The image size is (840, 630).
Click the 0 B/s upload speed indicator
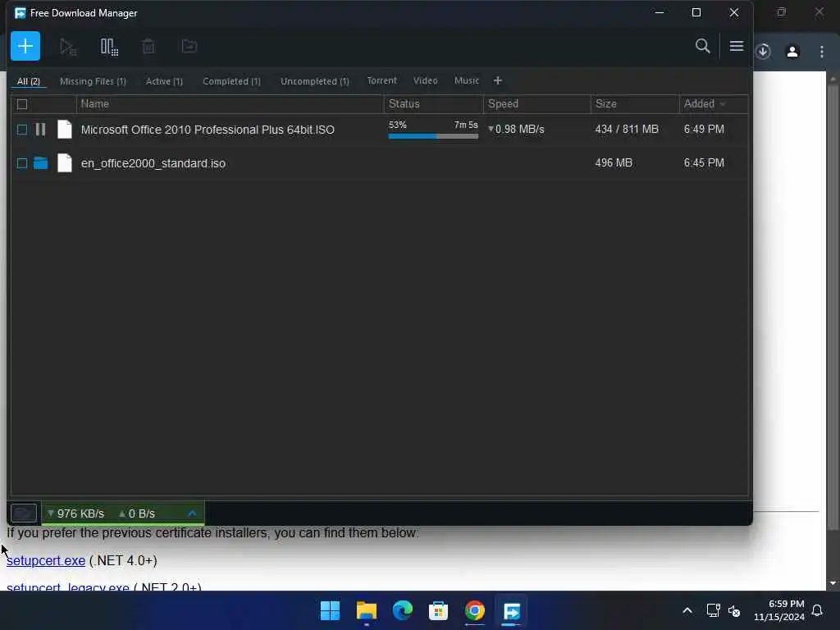(x=137, y=514)
